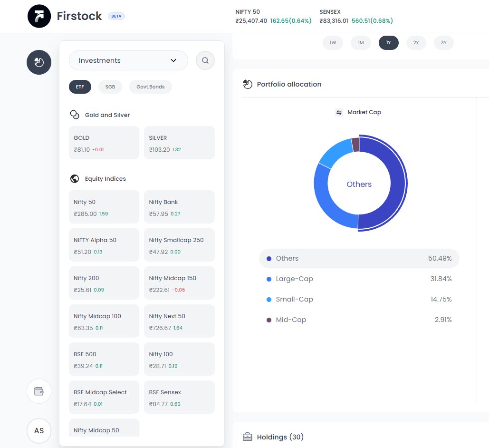Open the portfolio sidebar icon
The width and height of the screenshot is (489, 448).
(39, 62)
